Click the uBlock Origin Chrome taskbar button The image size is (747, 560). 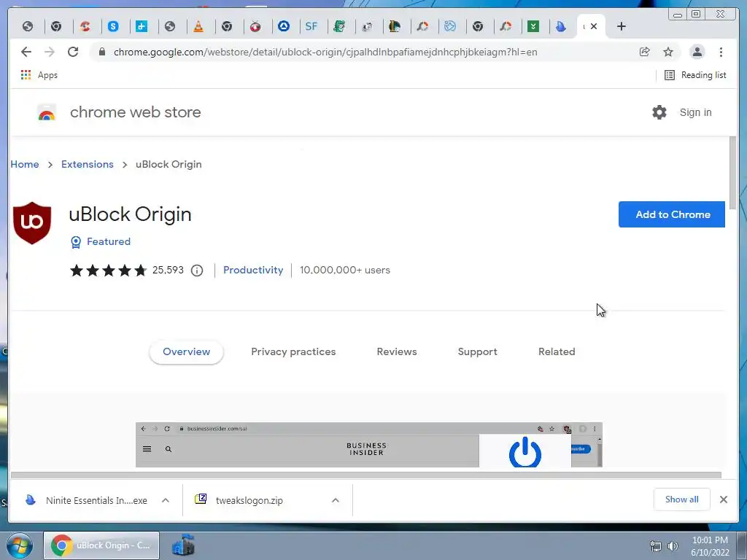[101, 545]
